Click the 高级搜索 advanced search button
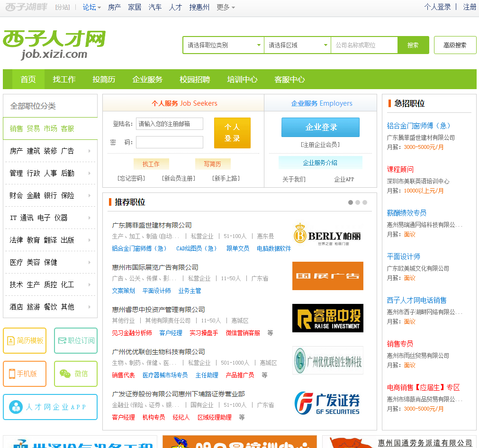 (x=455, y=45)
